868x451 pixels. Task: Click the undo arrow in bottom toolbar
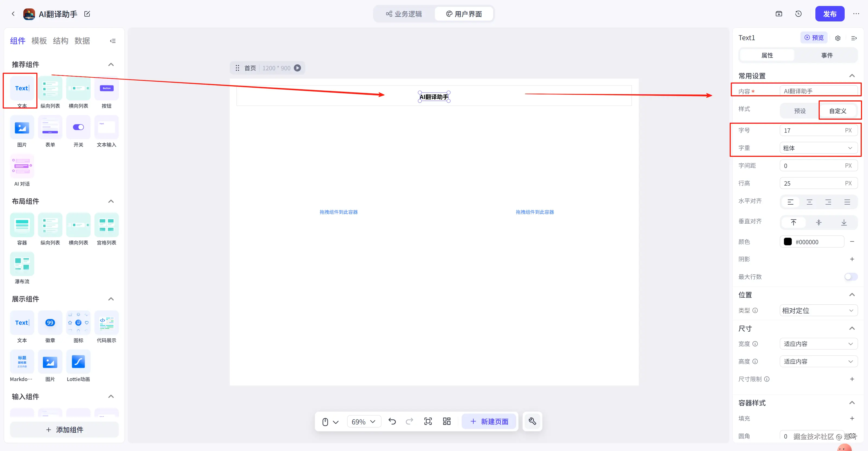tap(392, 421)
